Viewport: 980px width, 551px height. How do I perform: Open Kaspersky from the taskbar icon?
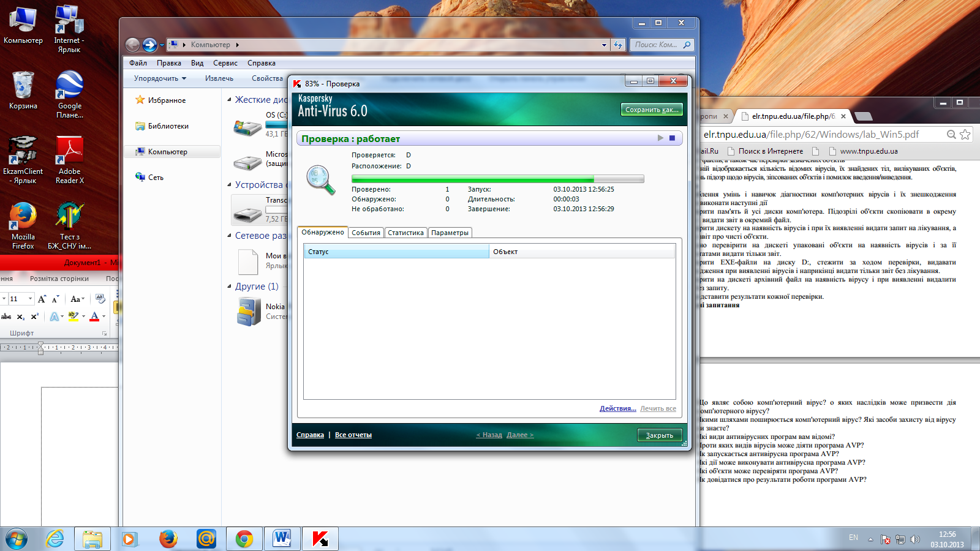pyautogui.click(x=320, y=539)
